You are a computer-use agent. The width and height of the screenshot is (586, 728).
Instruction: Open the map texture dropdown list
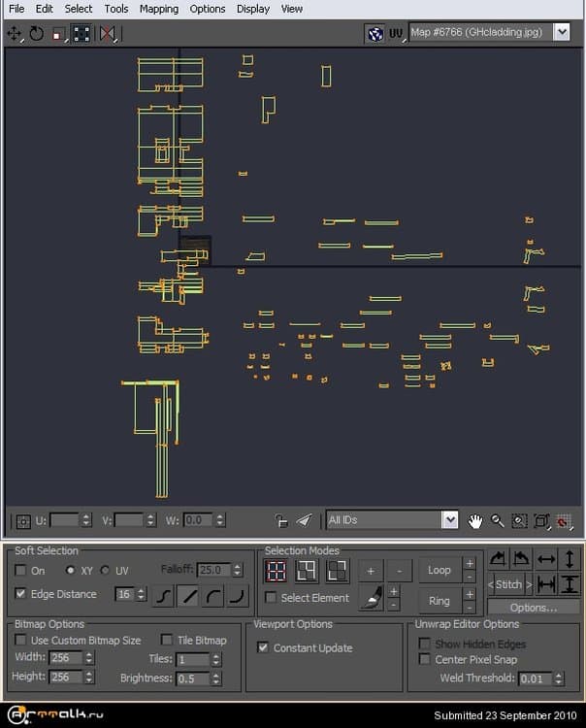coord(561,32)
